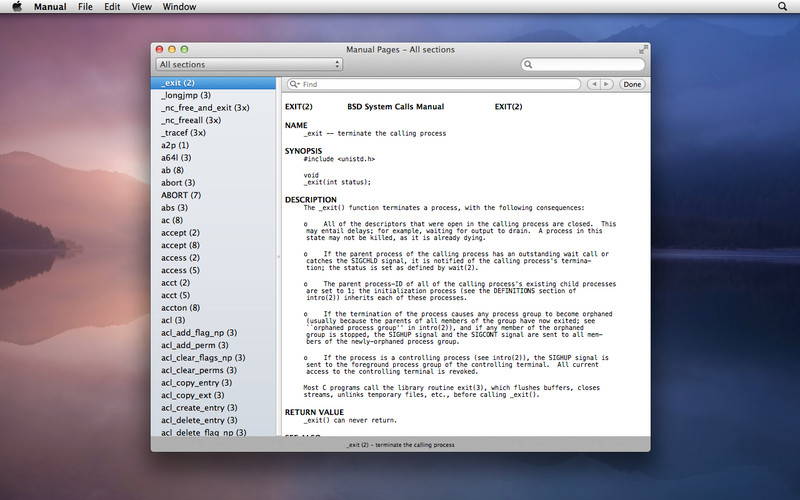Viewport: 800px width, 500px height.
Task: Click the status bar _exit (2) description
Action: (401, 445)
